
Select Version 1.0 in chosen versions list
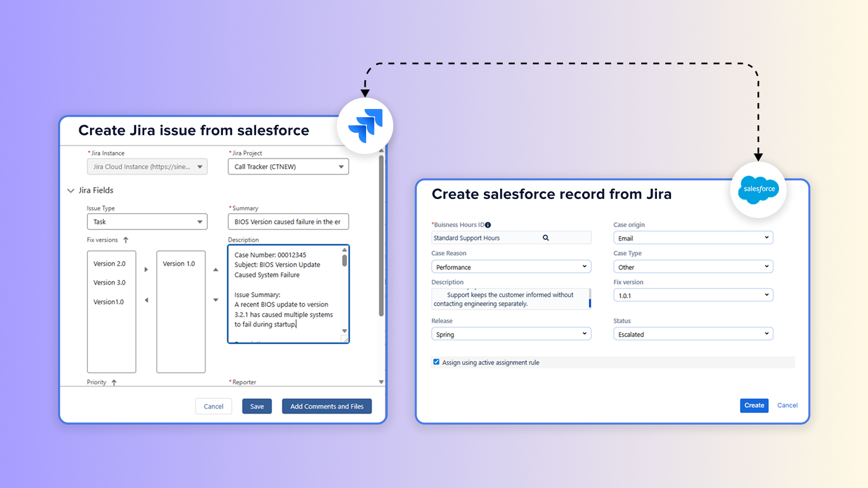(178, 264)
